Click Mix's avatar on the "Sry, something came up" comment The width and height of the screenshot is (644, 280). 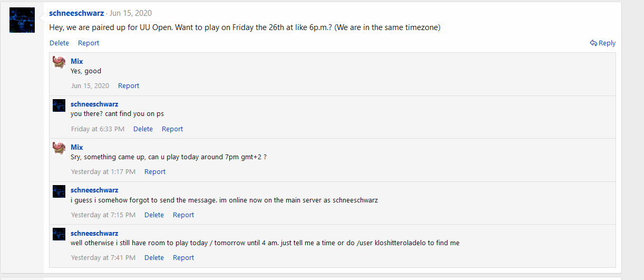tap(59, 148)
